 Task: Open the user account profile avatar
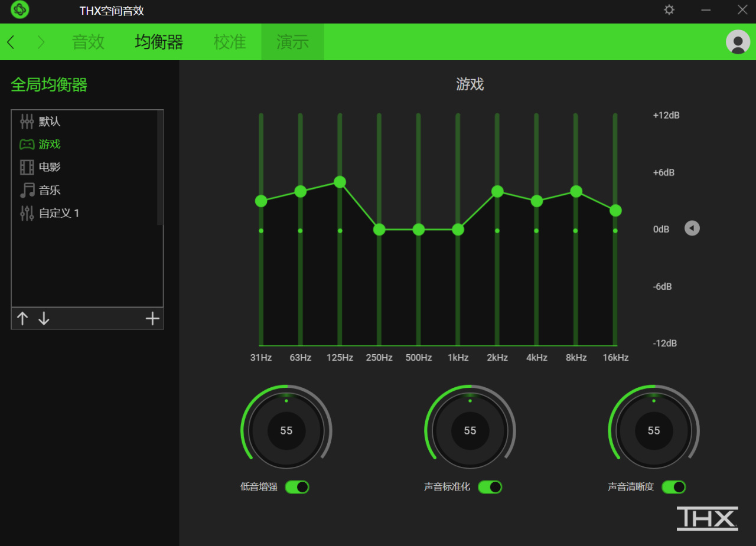pos(738,42)
